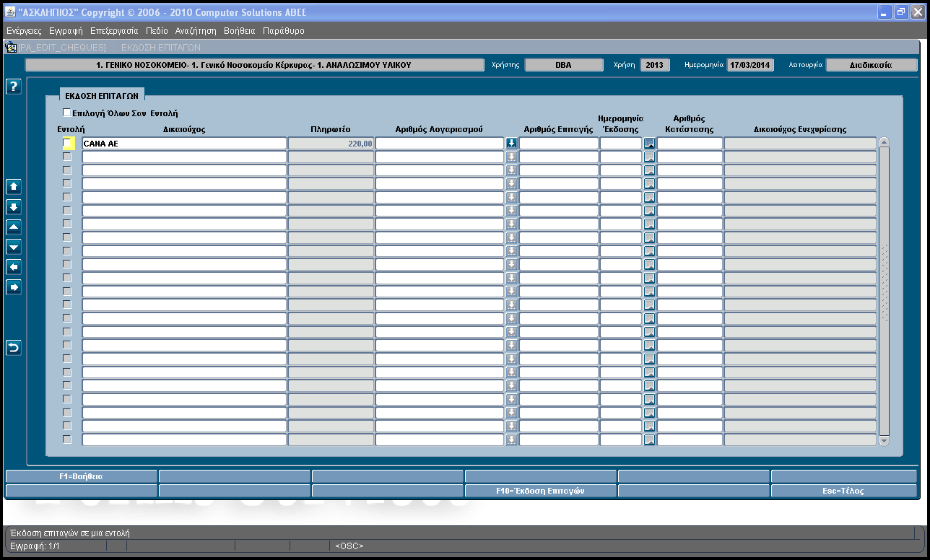Click the Δικαιούχος Ενεχυρίασης column header
Screen dimensions: 930x560
click(800, 129)
